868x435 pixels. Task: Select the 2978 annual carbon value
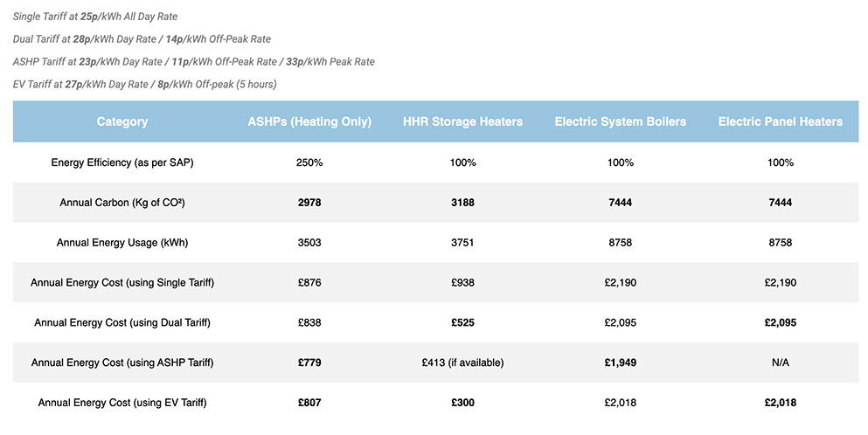tap(309, 203)
